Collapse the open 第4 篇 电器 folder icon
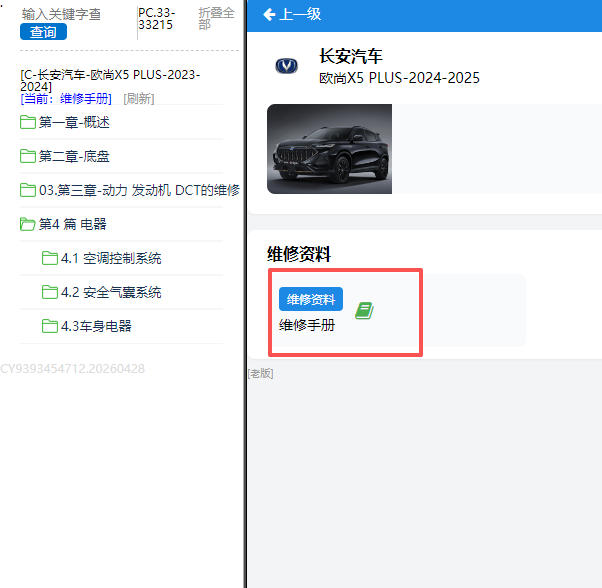The image size is (602, 588). tap(28, 224)
